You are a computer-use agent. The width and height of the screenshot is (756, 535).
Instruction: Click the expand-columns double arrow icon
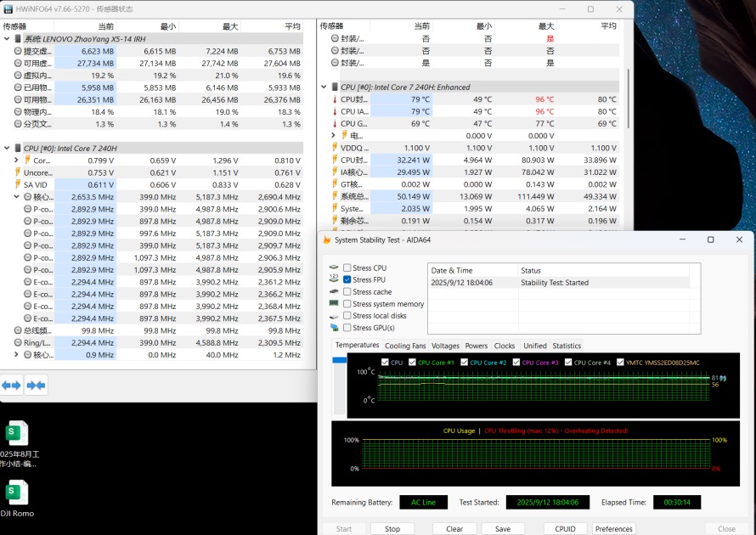(11, 385)
